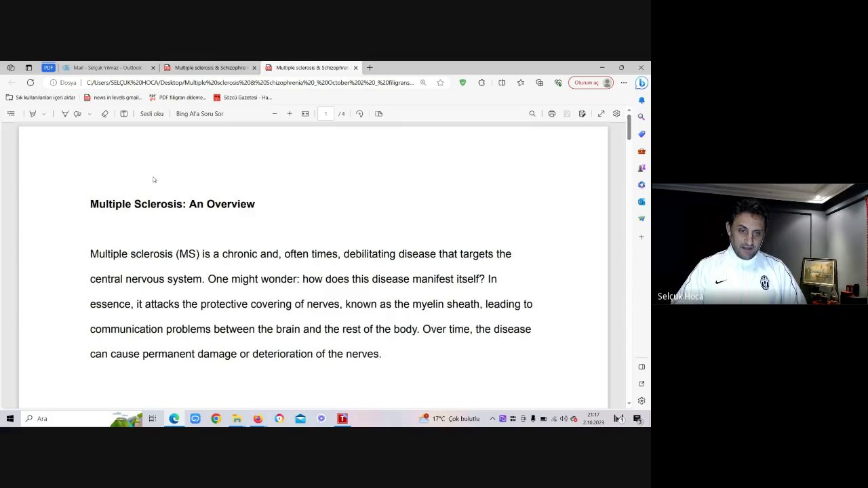868x488 pixels.
Task: Open the Extensions puzzle icon
Action: (x=481, y=83)
